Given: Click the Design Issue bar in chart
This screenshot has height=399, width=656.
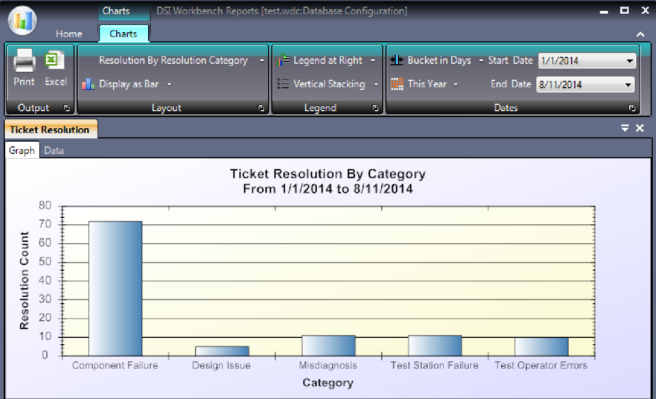Looking at the screenshot, I should (222, 351).
